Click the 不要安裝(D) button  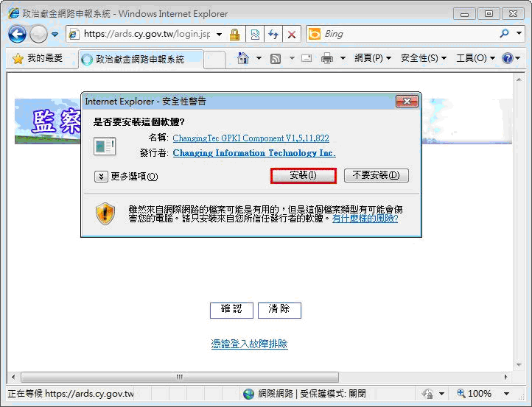coord(376,175)
